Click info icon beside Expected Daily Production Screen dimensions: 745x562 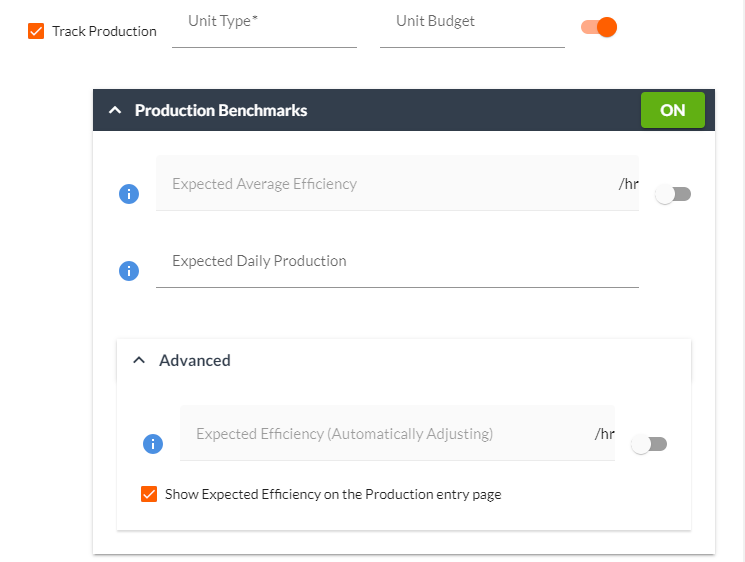128,271
